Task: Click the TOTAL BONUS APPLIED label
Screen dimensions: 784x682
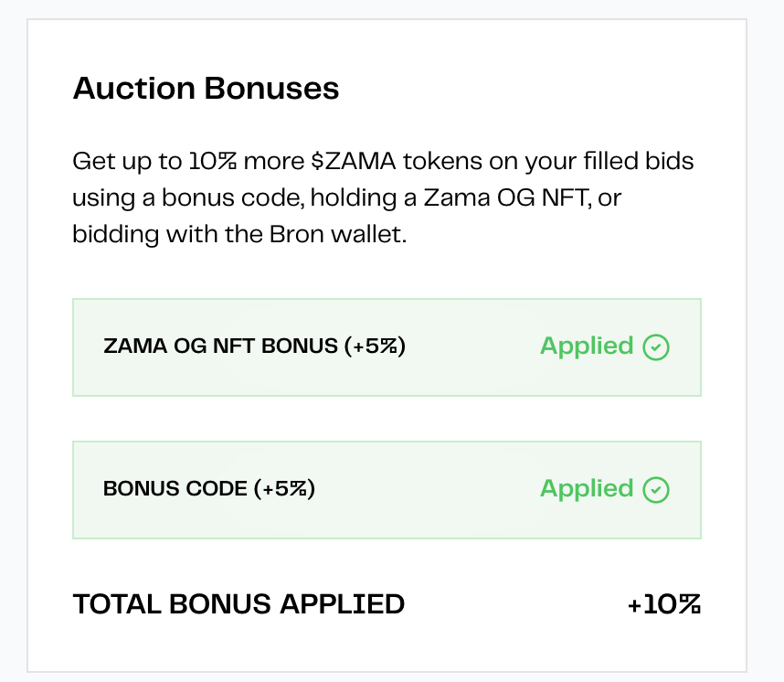Action: [238, 604]
